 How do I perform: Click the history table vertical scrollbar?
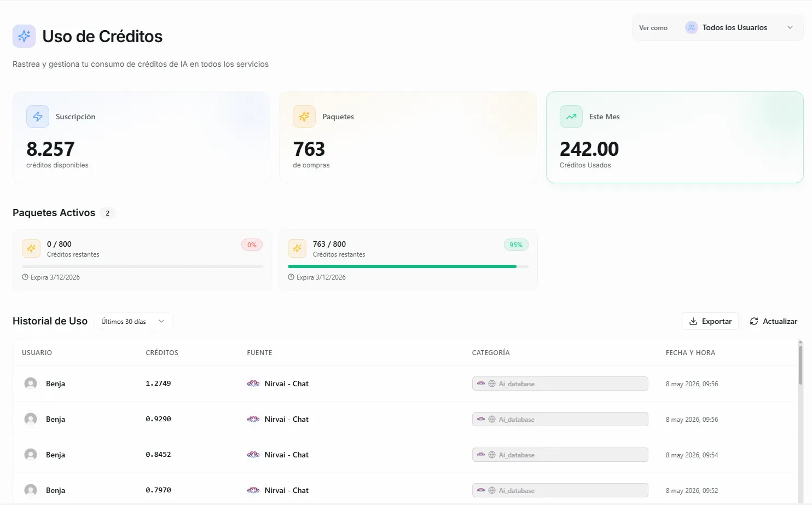(801, 364)
